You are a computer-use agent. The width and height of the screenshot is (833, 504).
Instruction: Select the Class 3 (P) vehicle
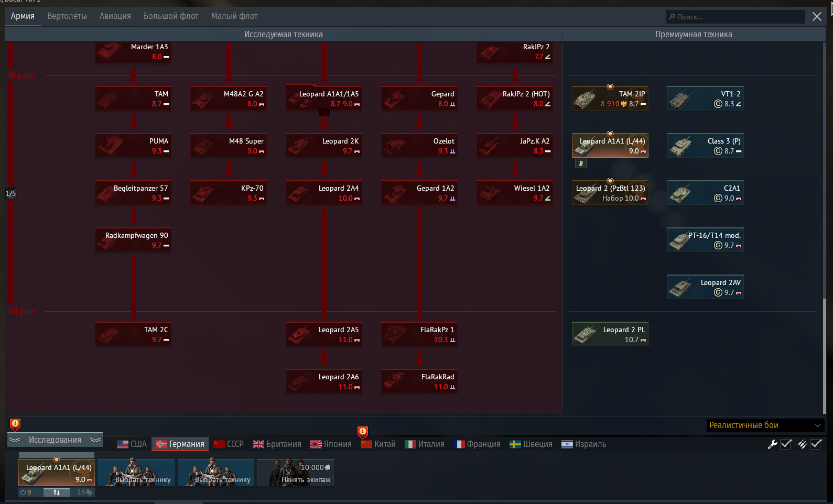click(x=706, y=146)
